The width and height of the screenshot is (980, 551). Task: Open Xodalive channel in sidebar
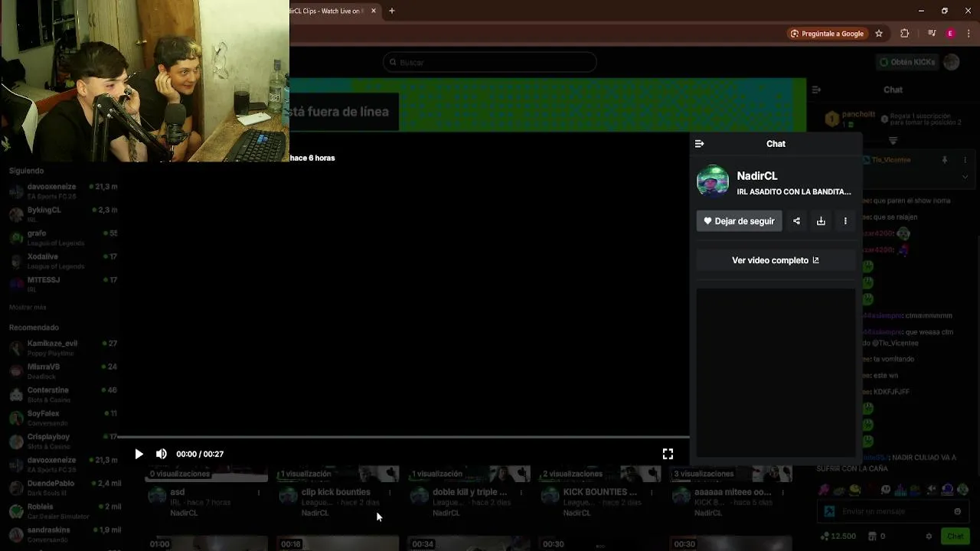click(64, 261)
